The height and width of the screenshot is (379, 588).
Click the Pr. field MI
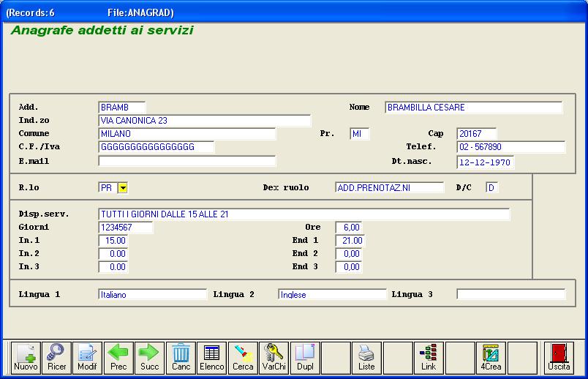[x=360, y=134]
